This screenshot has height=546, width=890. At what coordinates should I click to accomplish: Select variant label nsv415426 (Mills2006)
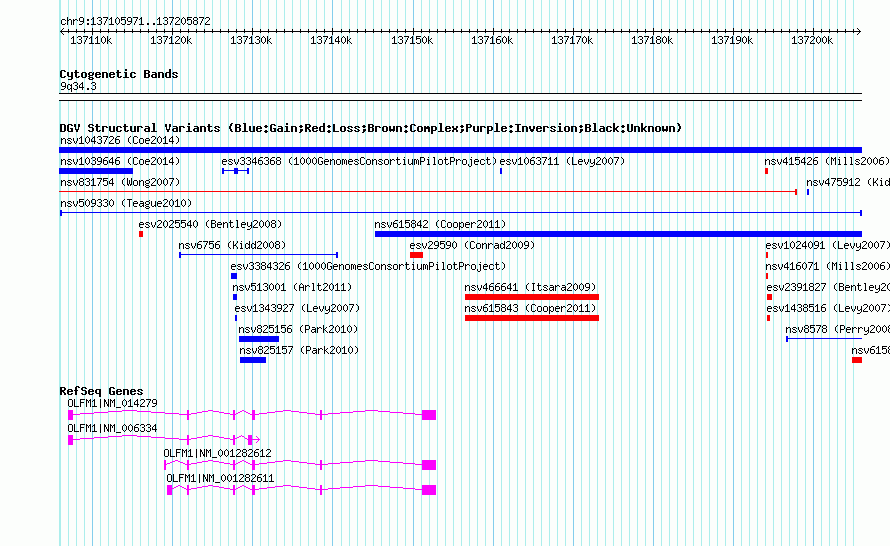826,161
